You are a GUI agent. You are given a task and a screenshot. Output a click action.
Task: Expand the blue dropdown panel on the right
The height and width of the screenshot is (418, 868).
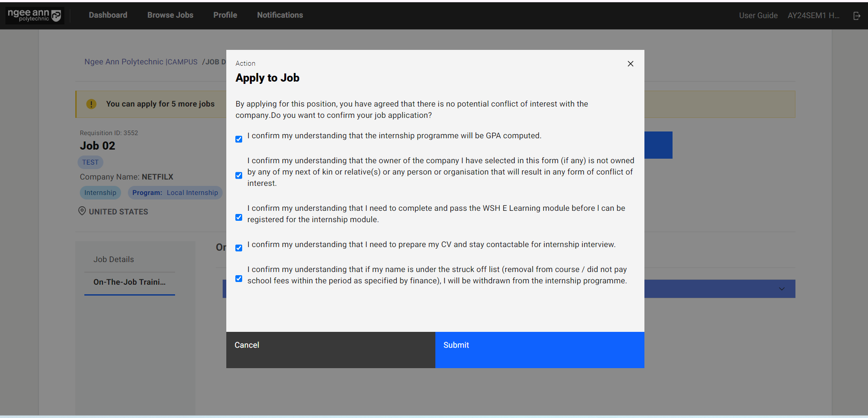point(781,289)
